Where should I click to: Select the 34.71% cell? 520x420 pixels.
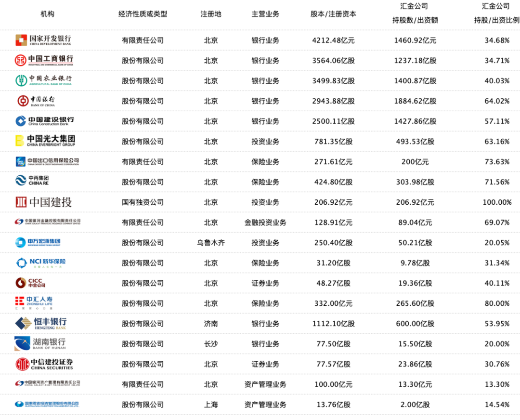click(497, 61)
